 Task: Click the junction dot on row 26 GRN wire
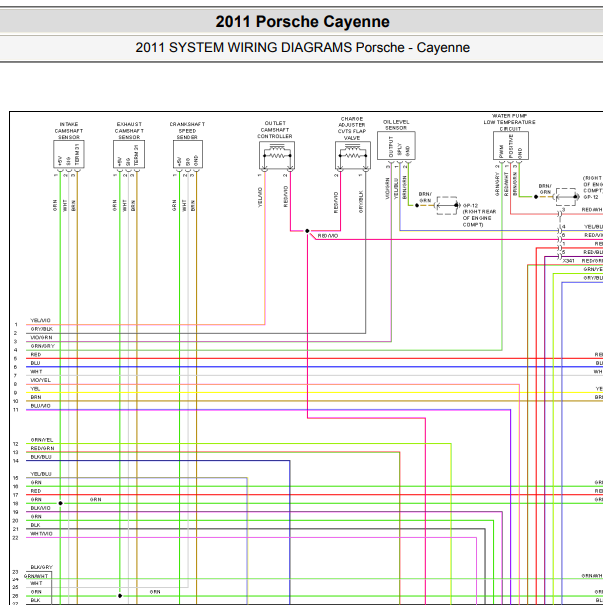[120, 596]
